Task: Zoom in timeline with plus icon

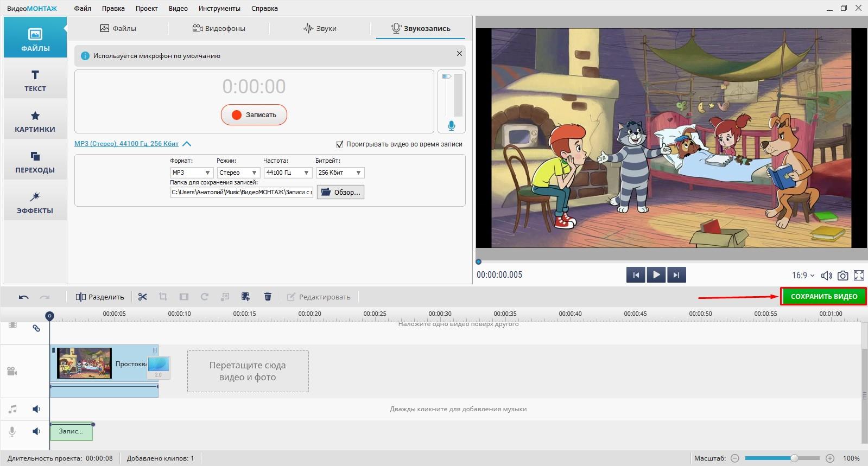Action: point(830,458)
